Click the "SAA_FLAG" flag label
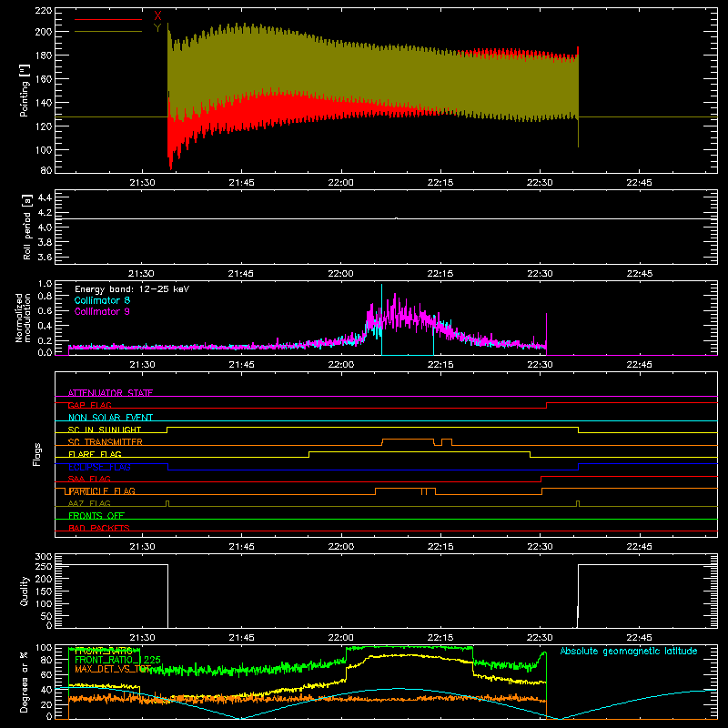Image resolution: width=728 pixels, height=728 pixels. [89, 480]
